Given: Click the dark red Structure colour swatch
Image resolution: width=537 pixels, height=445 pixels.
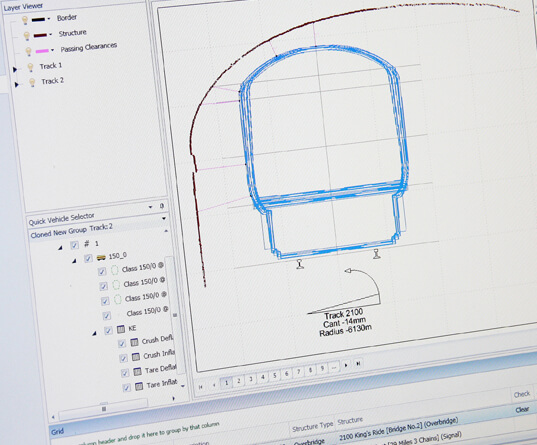Looking at the screenshot, I should pyautogui.click(x=40, y=35).
